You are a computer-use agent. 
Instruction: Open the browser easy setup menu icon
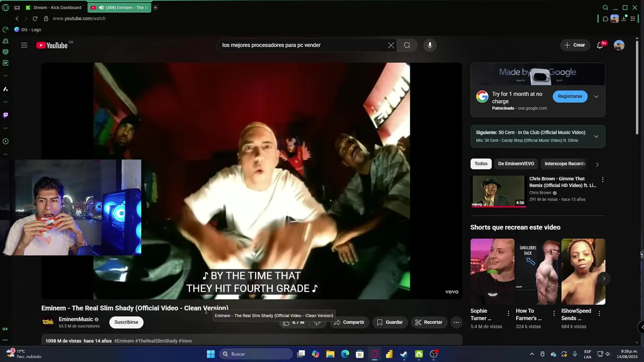(633, 19)
